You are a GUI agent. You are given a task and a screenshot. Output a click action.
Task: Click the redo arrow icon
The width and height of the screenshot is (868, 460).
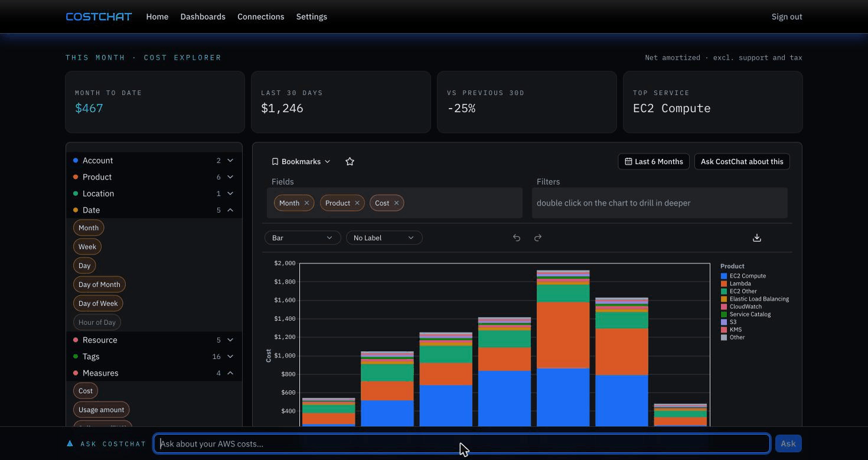click(538, 237)
